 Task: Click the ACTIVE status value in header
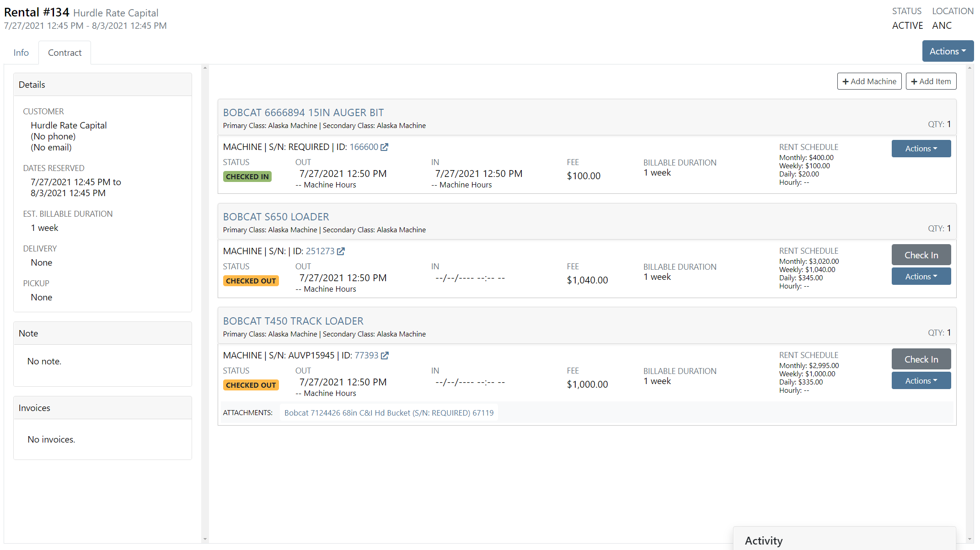pyautogui.click(x=907, y=26)
